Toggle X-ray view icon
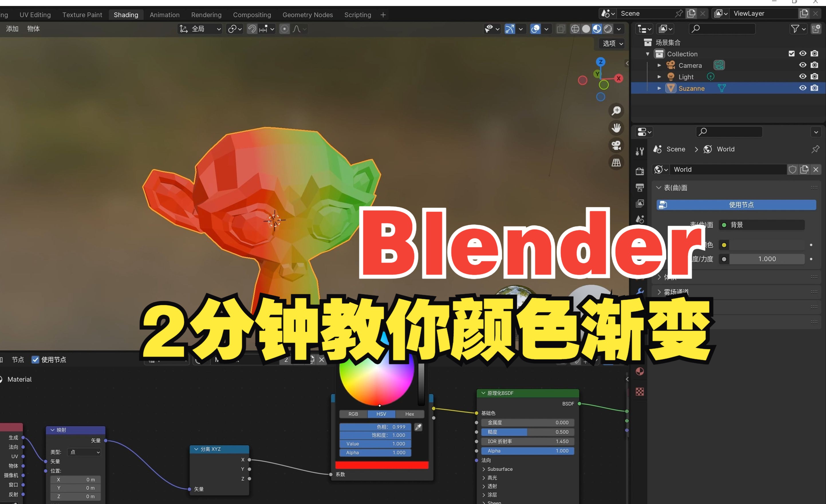 [x=561, y=29]
